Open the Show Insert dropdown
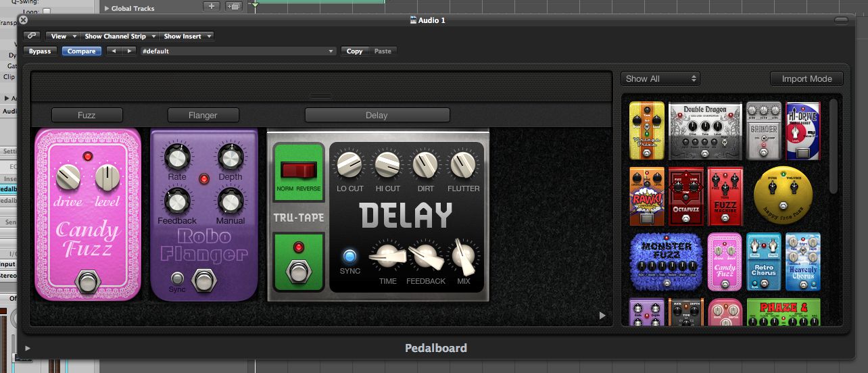This screenshot has height=373, width=868. (x=187, y=36)
